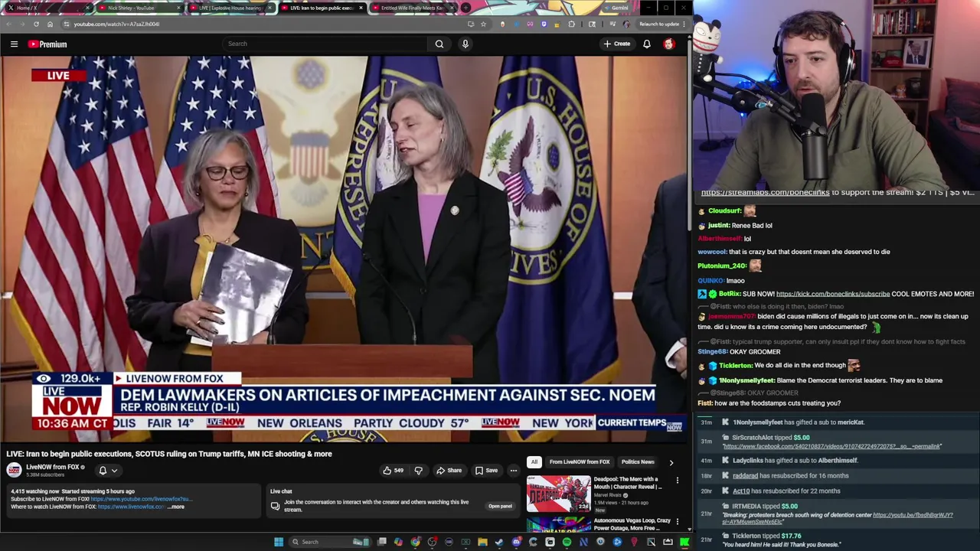Screen dimensions: 980x551
Task: Go to YouTube Premium home logo
Action: [47, 44]
